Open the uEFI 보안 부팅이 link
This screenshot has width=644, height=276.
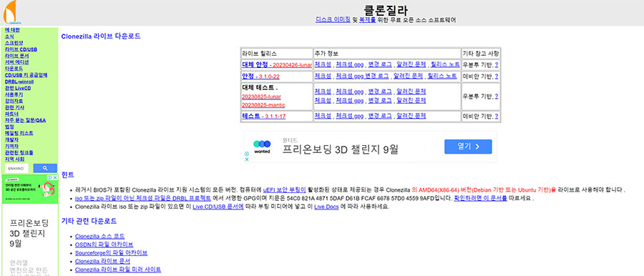click(285, 190)
